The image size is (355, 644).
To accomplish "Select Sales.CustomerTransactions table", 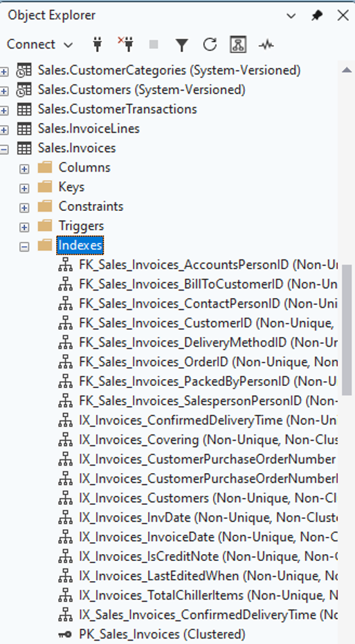I will coord(118,109).
